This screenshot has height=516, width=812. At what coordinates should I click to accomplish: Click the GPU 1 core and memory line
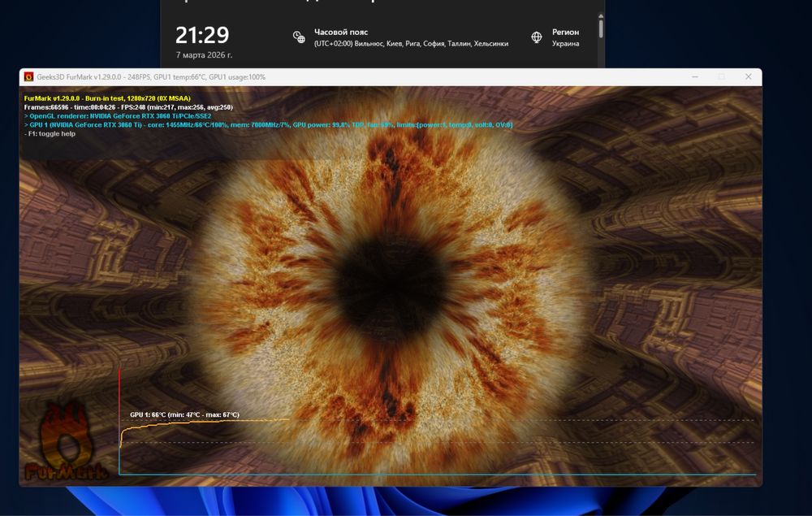click(268, 125)
